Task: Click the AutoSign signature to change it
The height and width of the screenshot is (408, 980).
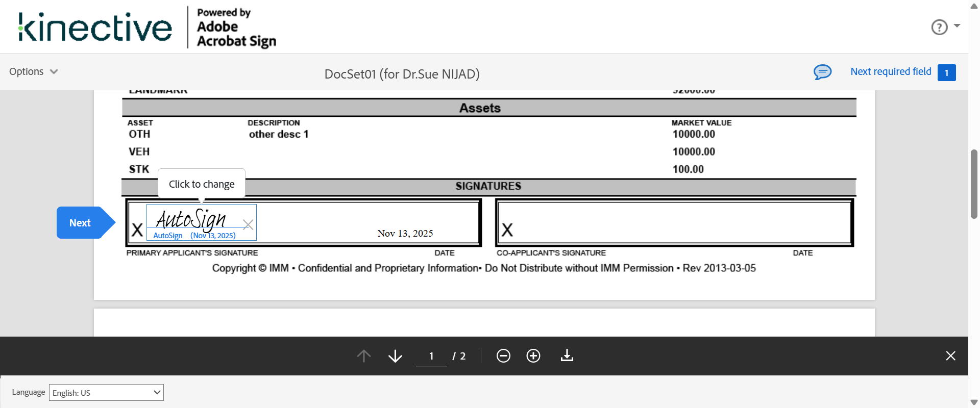Action: click(x=191, y=219)
